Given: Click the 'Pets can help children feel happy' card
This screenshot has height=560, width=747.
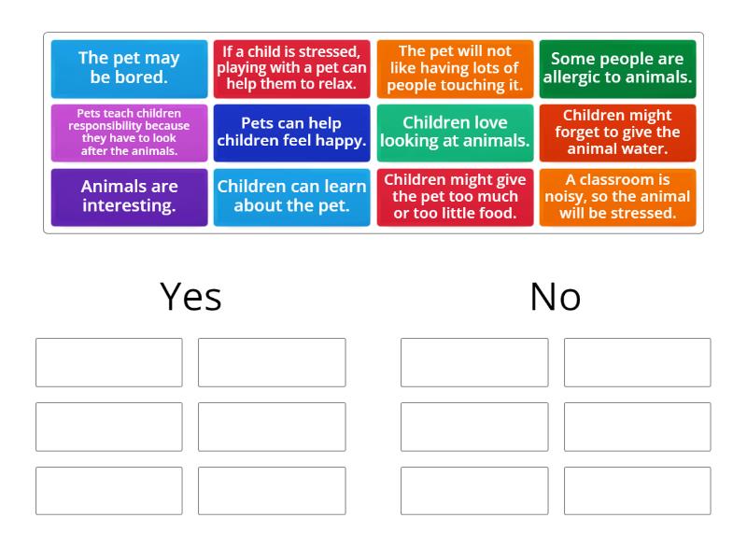Looking at the screenshot, I should coord(291,133).
